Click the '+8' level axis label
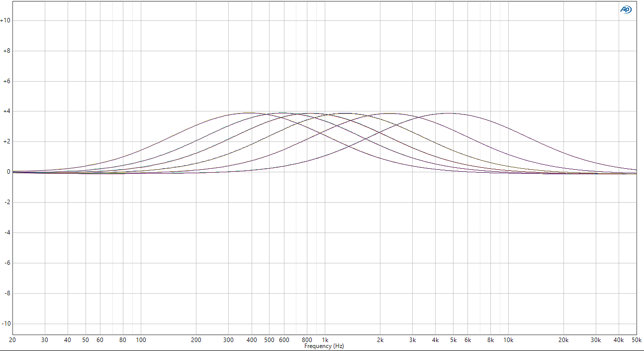The image size is (644, 351). tap(7, 51)
